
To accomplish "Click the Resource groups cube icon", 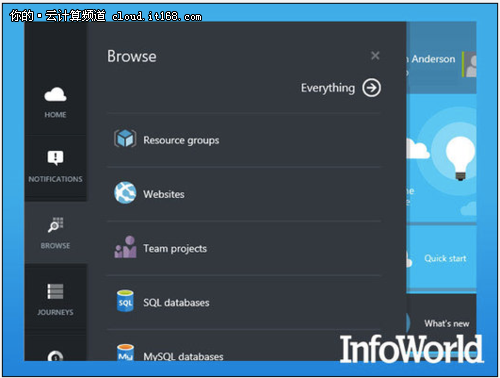I will (125, 138).
